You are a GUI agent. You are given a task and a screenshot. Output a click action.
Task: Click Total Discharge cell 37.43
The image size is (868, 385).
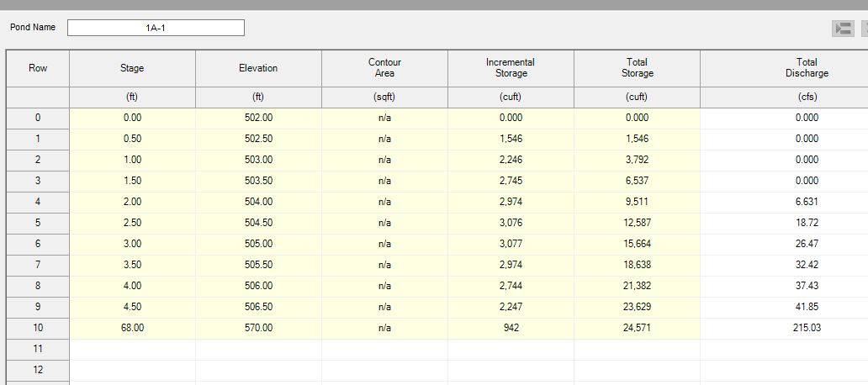[x=785, y=286]
